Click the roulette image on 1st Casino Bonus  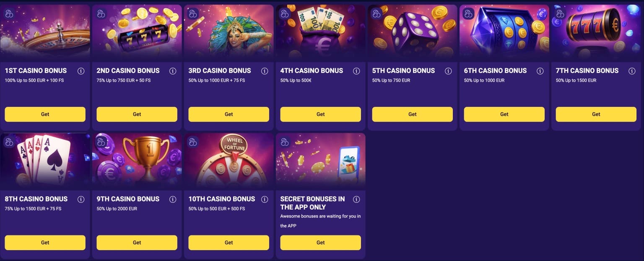[45, 31]
